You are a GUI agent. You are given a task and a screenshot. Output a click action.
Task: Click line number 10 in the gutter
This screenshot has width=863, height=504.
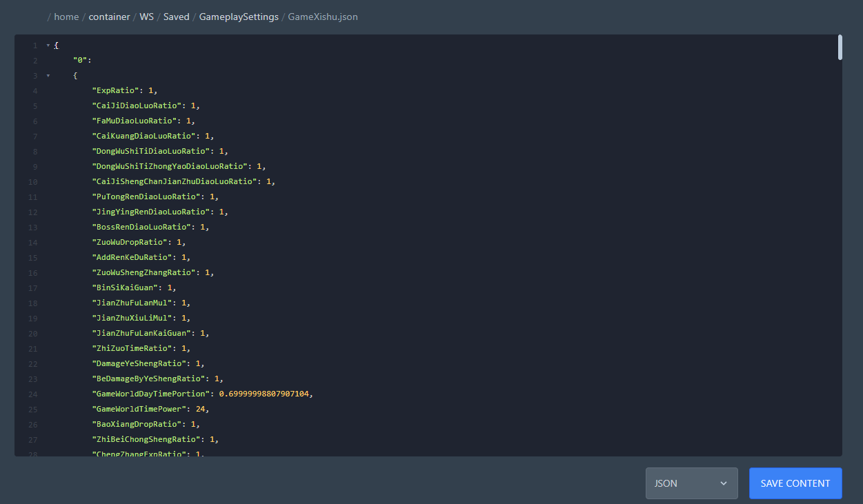click(x=33, y=182)
